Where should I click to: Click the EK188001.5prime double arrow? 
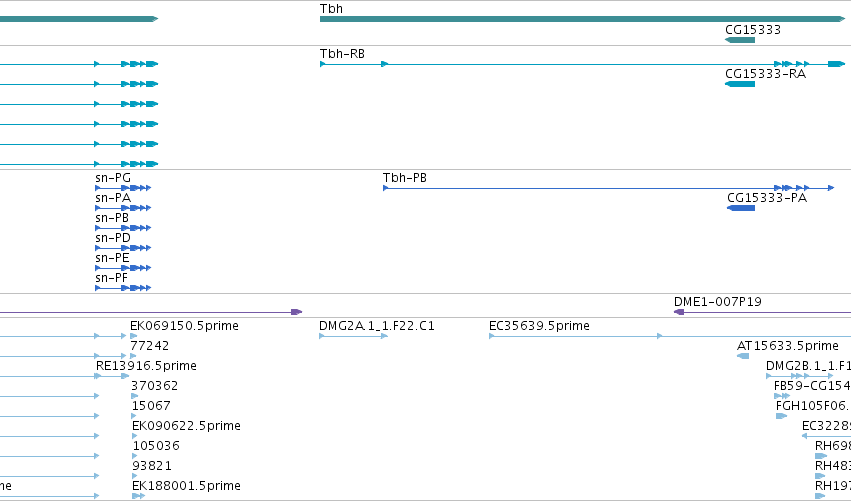tap(138, 496)
